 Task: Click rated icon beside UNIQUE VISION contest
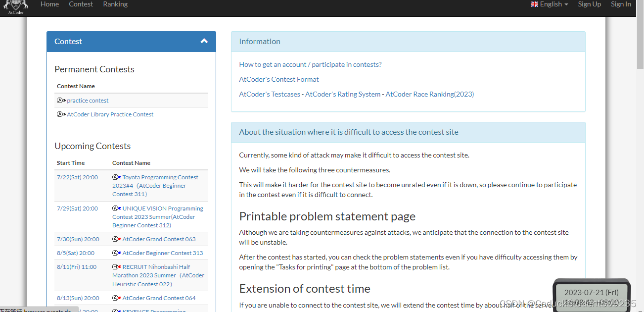click(x=117, y=208)
